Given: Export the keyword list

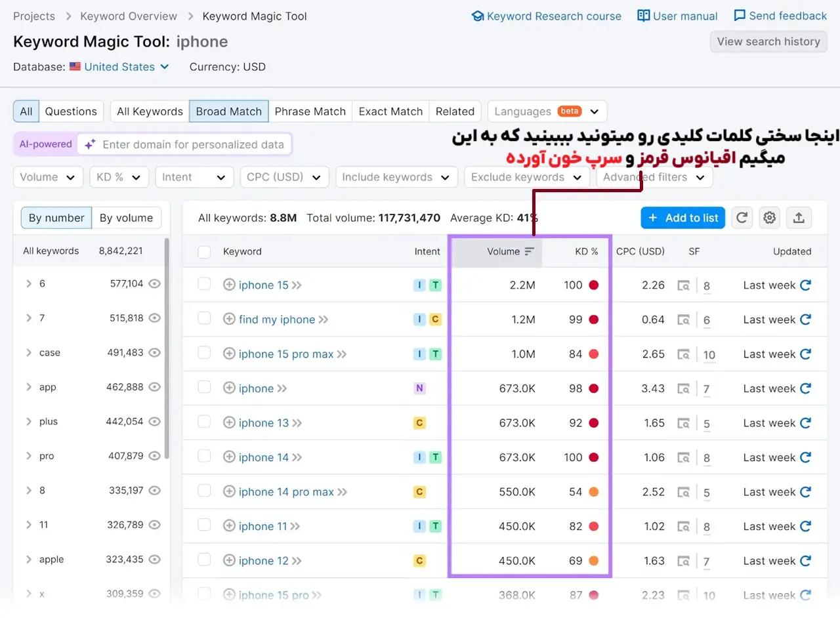Looking at the screenshot, I should click(x=799, y=218).
